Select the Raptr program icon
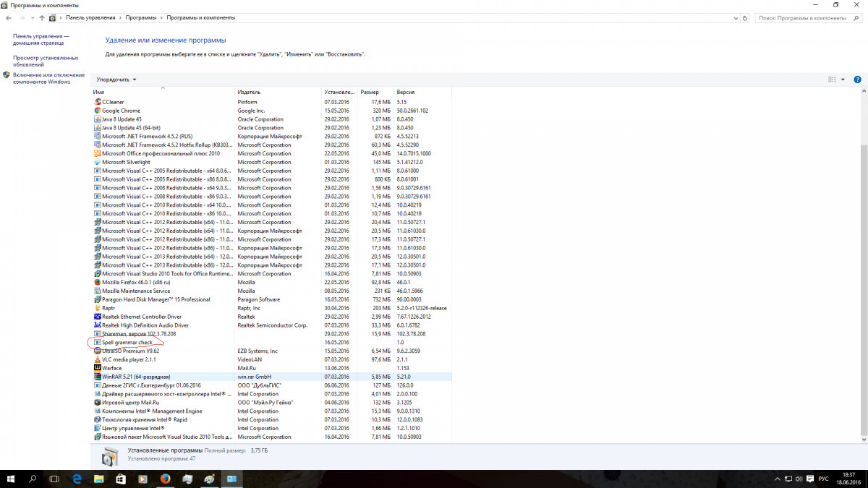868x488 pixels. (98, 308)
